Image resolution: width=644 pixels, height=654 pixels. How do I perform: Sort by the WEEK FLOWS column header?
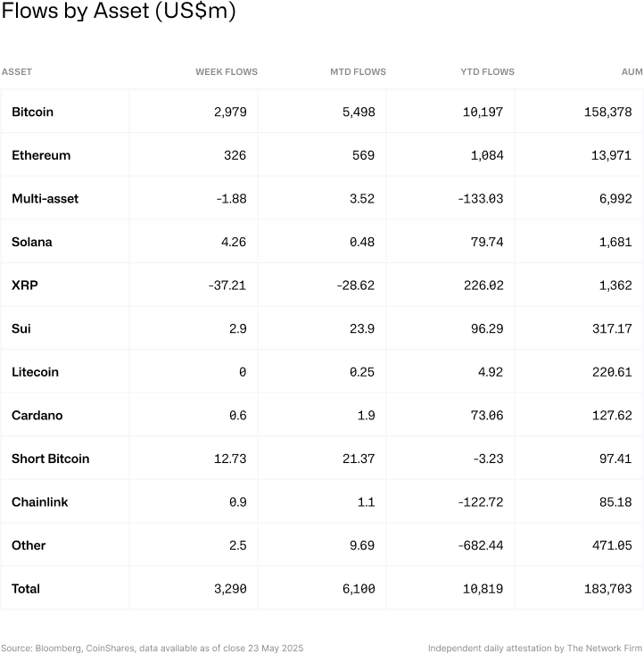[227, 71]
